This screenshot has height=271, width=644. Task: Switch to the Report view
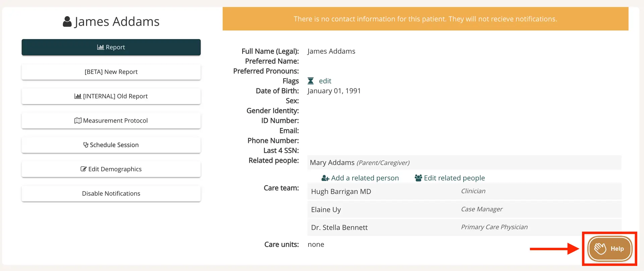(x=111, y=47)
